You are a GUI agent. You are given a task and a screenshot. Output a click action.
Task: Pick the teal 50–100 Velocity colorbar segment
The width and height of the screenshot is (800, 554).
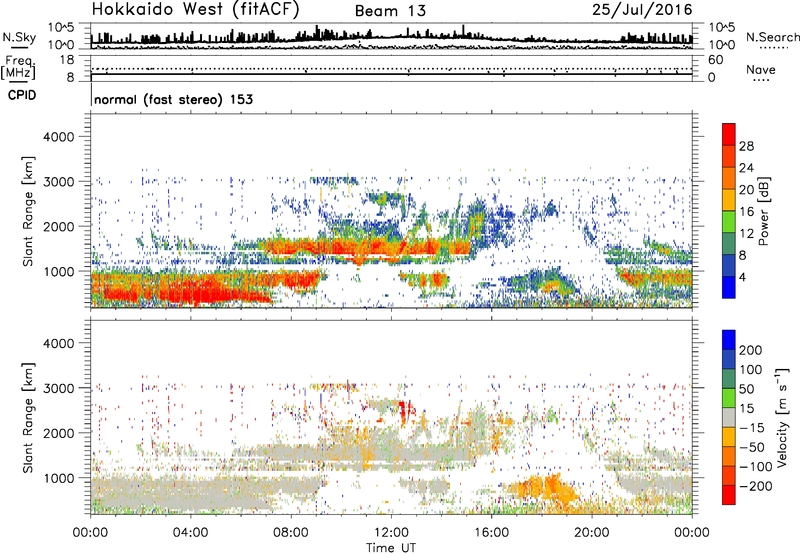(729, 380)
